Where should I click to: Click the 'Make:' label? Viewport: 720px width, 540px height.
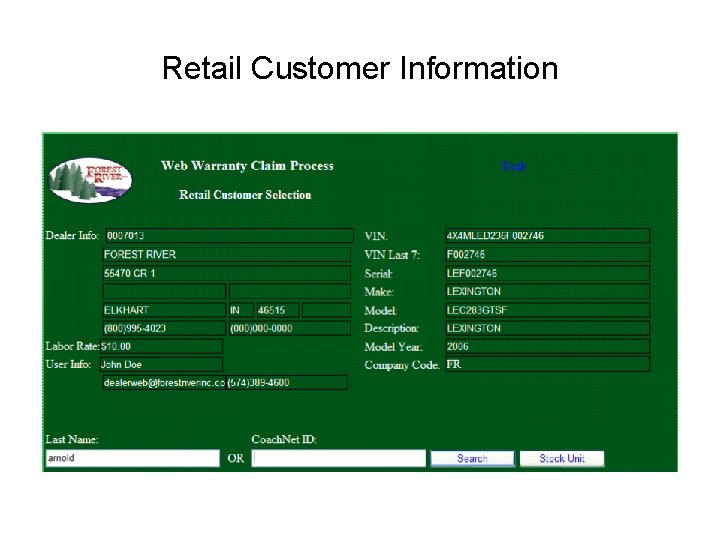pos(379,292)
